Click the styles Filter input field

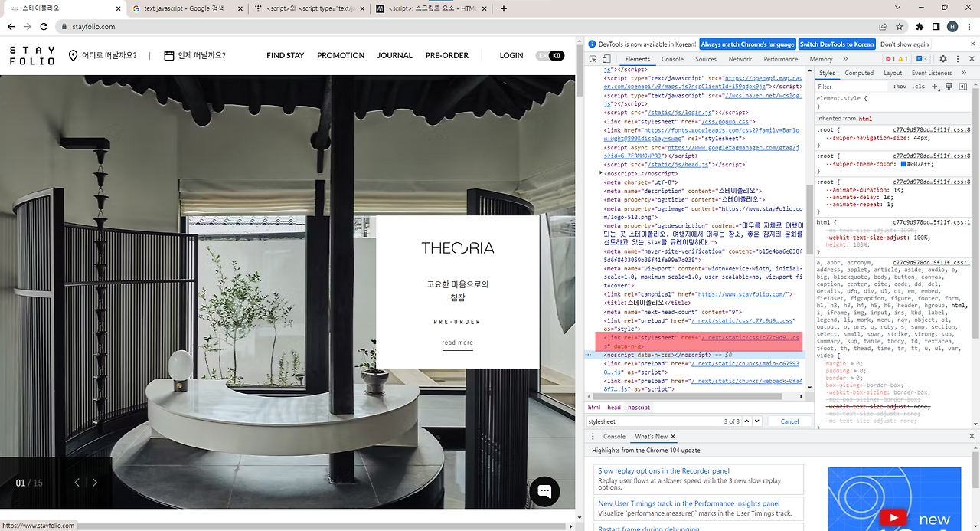[852, 87]
